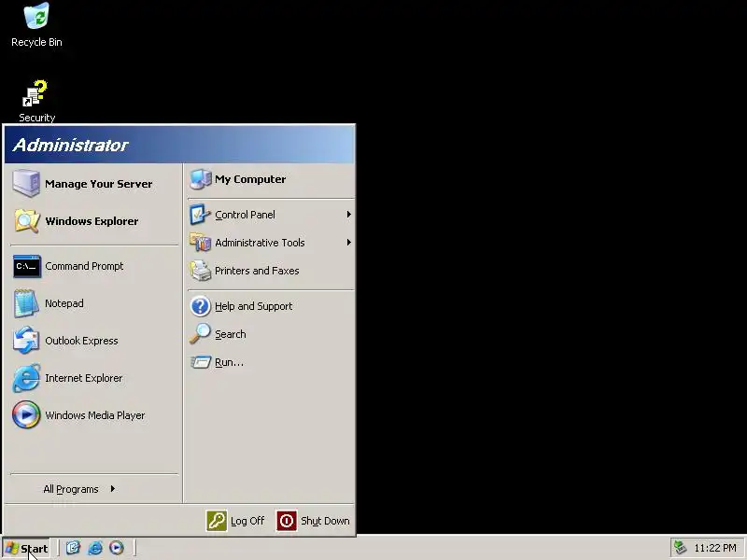Expand the All Programs arrow
The height and width of the screenshot is (560, 747).
(x=112, y=488)
